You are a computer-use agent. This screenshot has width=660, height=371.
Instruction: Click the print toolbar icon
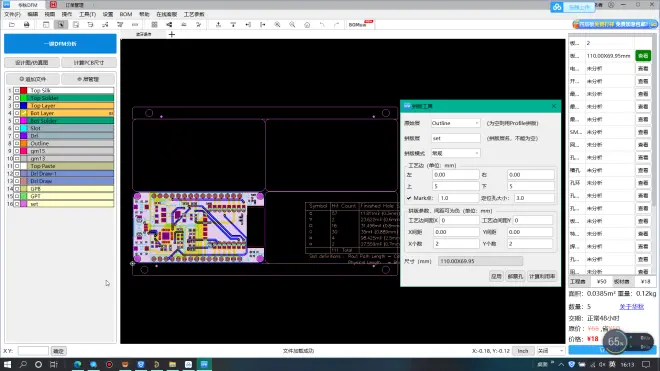click(27, 25)
